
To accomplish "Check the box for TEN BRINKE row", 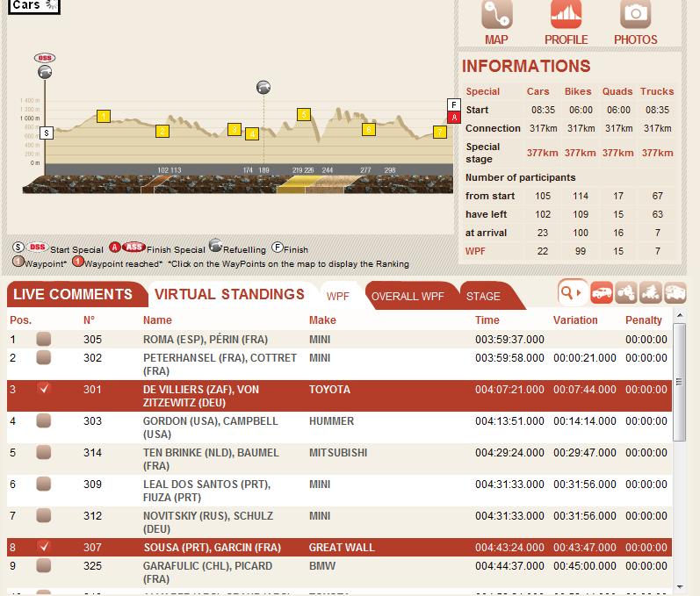I will 43,452.
